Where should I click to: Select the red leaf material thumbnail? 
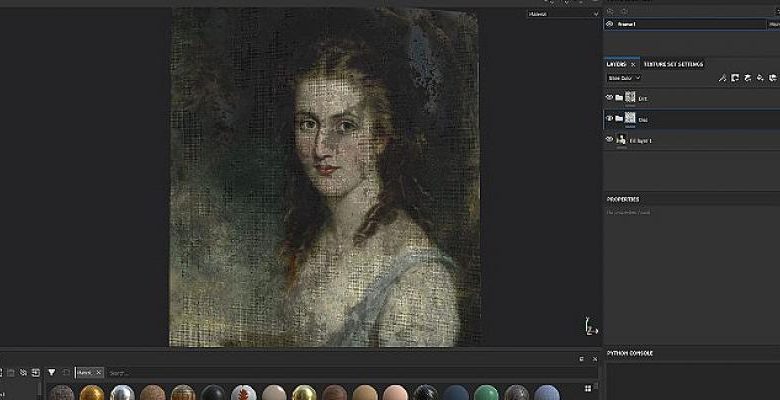(x=244, y=393)
